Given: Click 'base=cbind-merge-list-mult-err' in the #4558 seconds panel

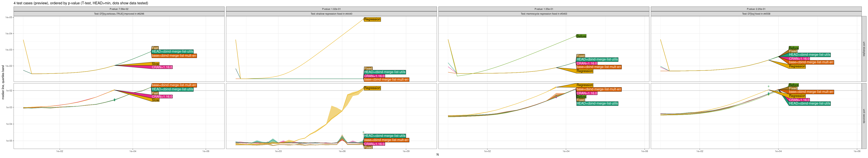Looking at the screenshot, I should (811, 92).
